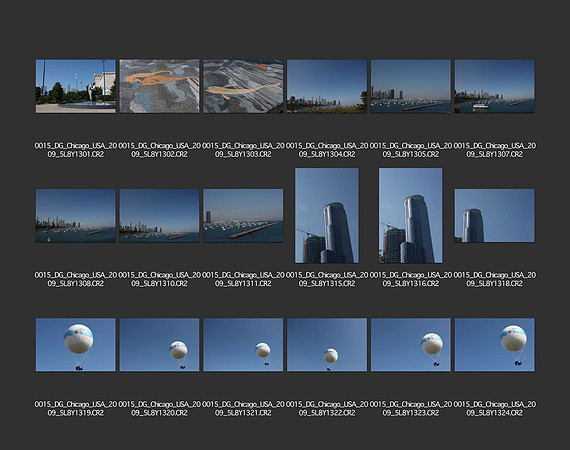Click the filename label ending 5L8Y1323.CR2
The image size is (570, 450).
click(411, 409)
